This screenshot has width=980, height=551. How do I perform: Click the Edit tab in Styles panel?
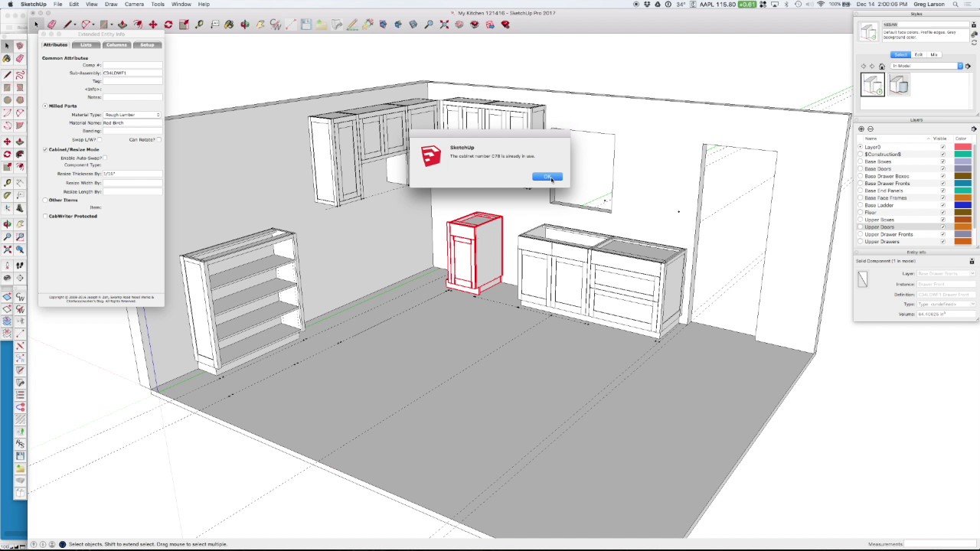(919, 55)
